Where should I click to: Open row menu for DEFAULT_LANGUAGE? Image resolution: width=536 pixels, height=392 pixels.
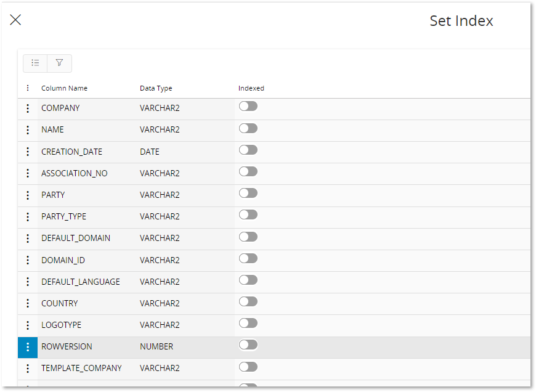click(28, 282)
